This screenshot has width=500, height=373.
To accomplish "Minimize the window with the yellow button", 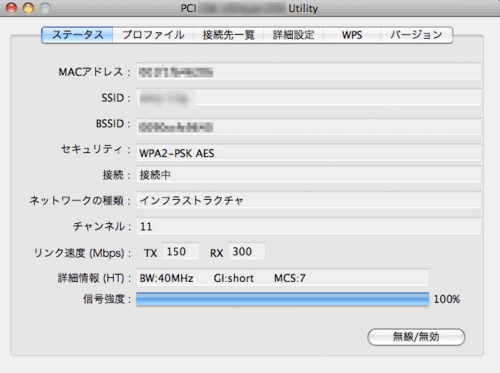I will click(x=28, y=8).
